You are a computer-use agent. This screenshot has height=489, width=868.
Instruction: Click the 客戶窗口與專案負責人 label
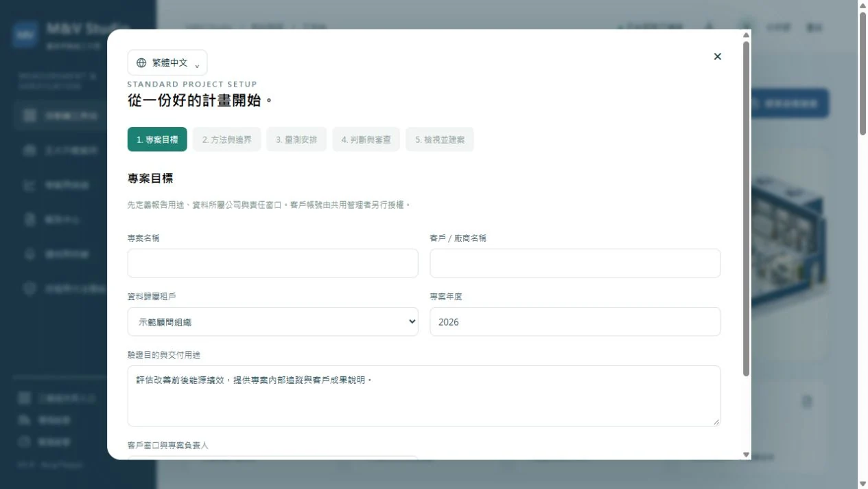(168, 445)
